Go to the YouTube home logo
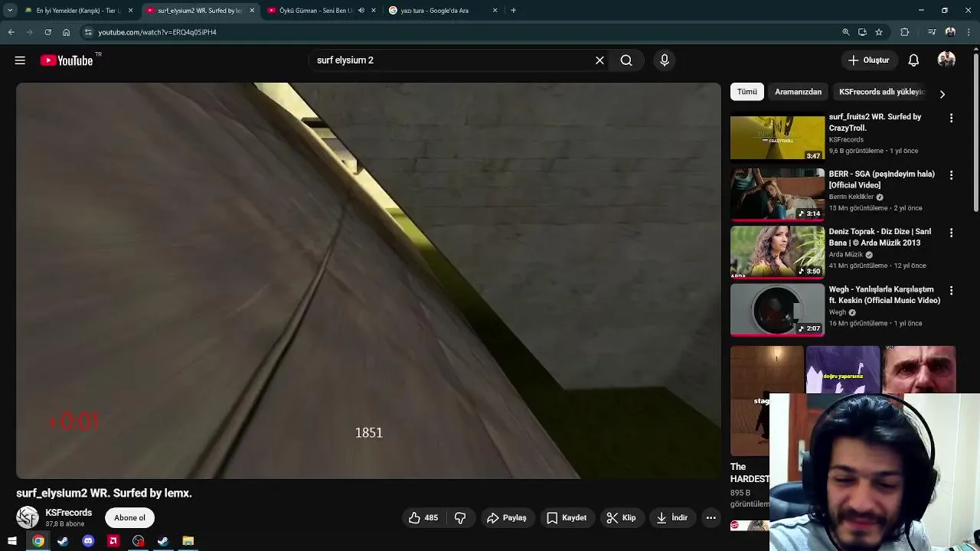 (66, 60)
